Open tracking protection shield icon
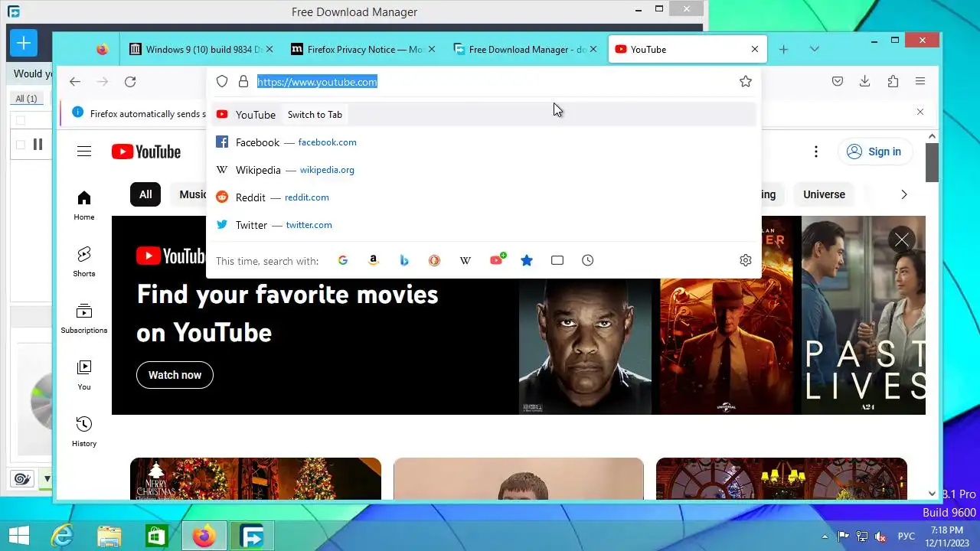980x551 pixels. [x=222, y=82]
